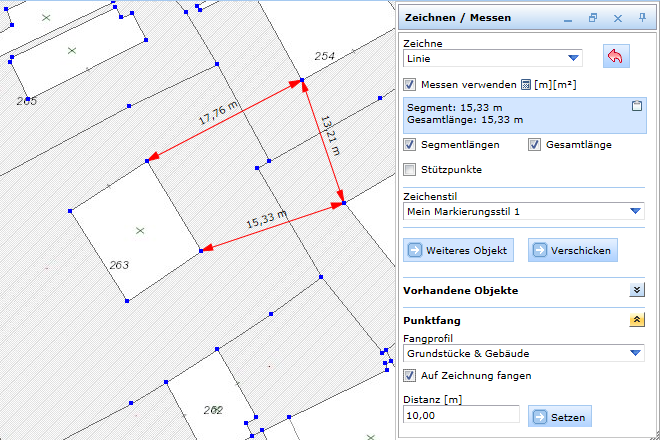The image size is (660, 440).
Task: Expand the Vorhandene Objekte section
Action: pyautogui.click(x=636, y=290)
